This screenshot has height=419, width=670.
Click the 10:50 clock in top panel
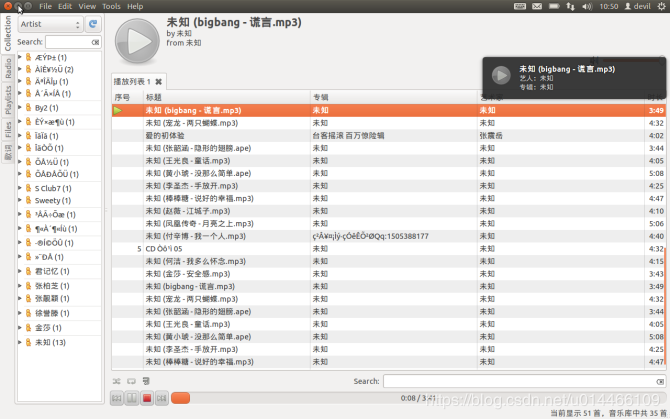click(x=608, y=6)
